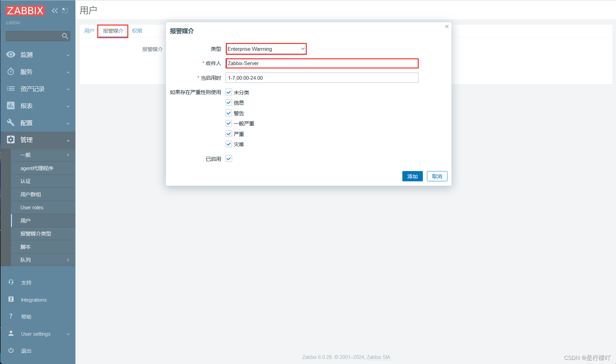The height and width of the screenshot is (364, 616).
Task: Uncheck the 信息 severity checkbox
Action: point(229,103)
